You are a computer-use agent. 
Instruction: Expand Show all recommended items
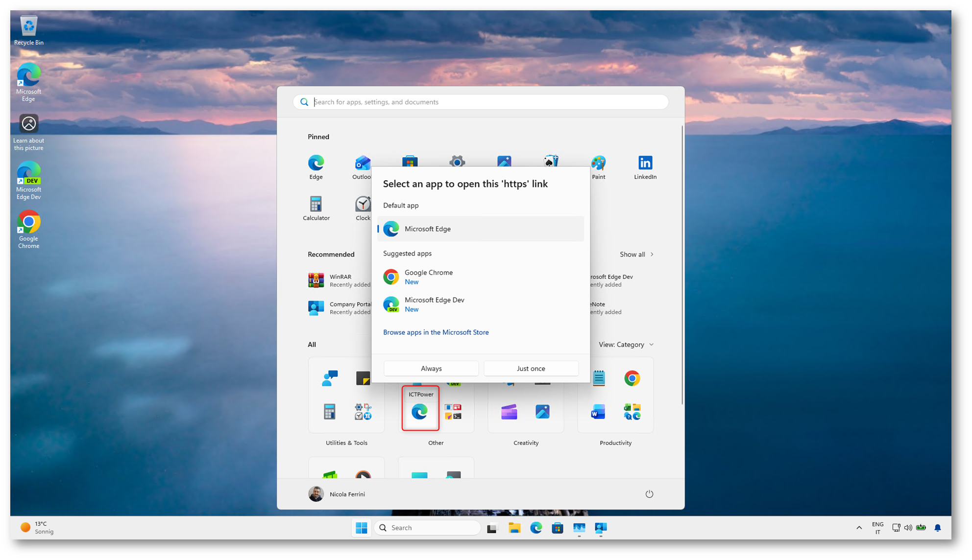(636, 255)
